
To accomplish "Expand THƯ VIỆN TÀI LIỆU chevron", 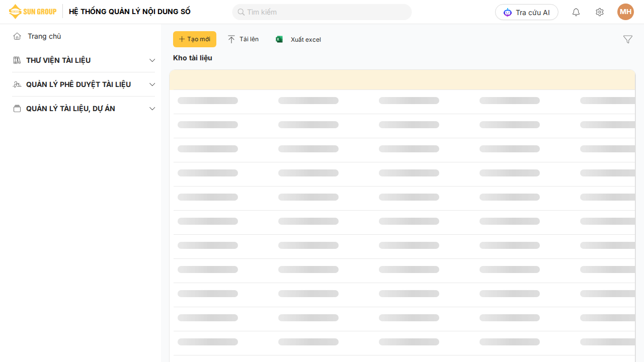I will (x=152, y=60).
